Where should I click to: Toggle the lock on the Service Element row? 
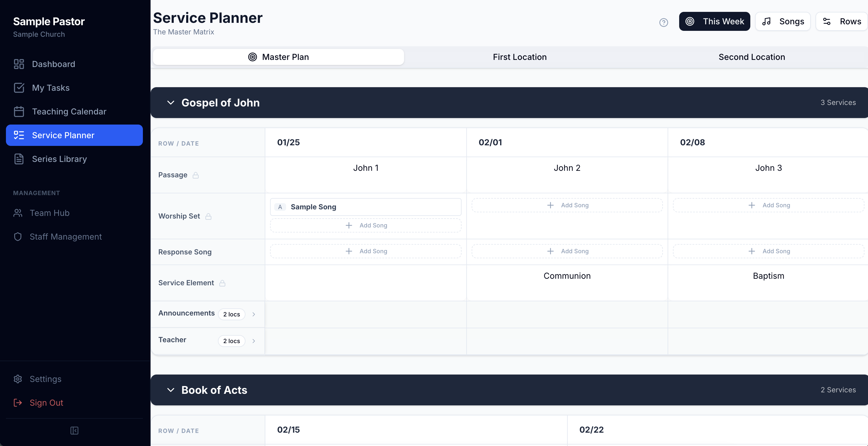click(x=222, y=283)
